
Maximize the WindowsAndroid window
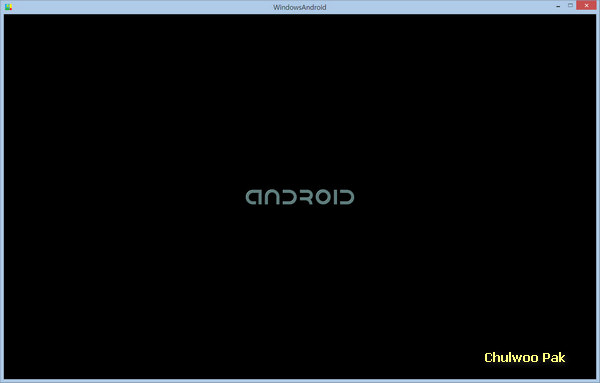(570, 5)
